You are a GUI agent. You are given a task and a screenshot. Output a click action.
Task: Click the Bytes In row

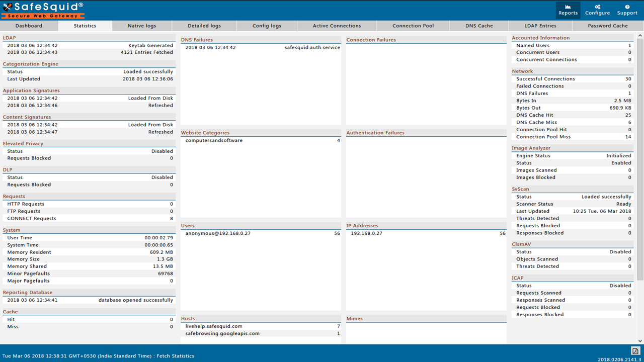[573, 101]
